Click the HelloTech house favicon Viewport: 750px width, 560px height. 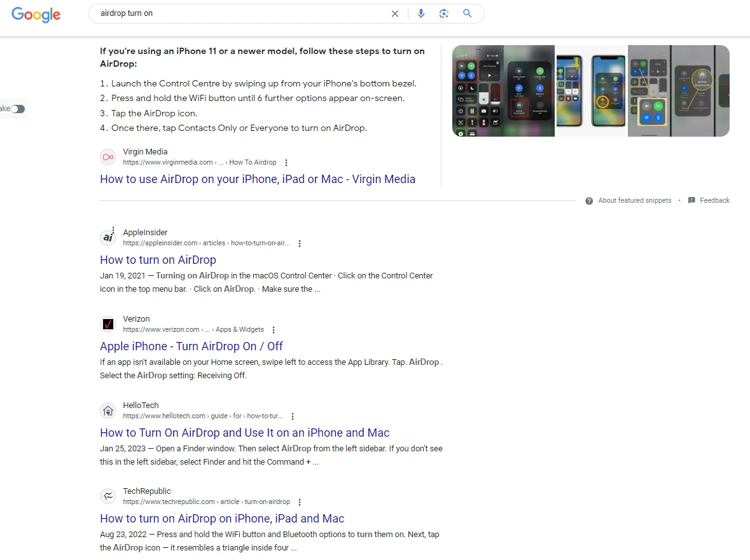point(108,411)
